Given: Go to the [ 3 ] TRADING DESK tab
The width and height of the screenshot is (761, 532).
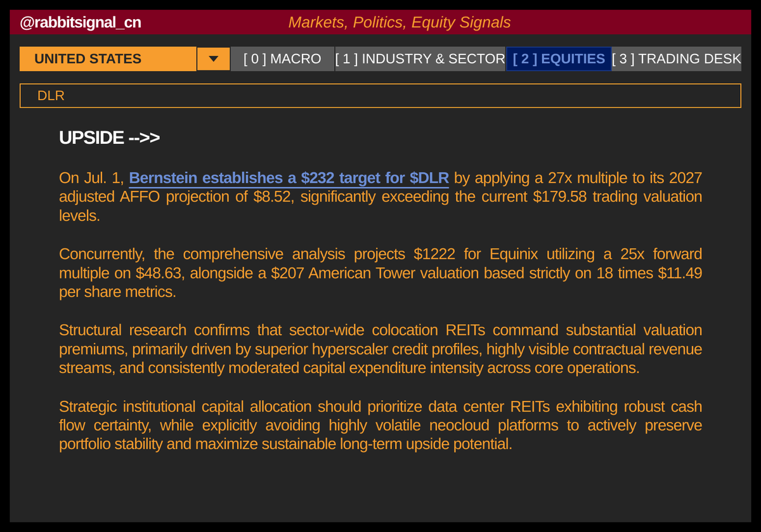Looking at the screenshot, I should coord(676,59).
